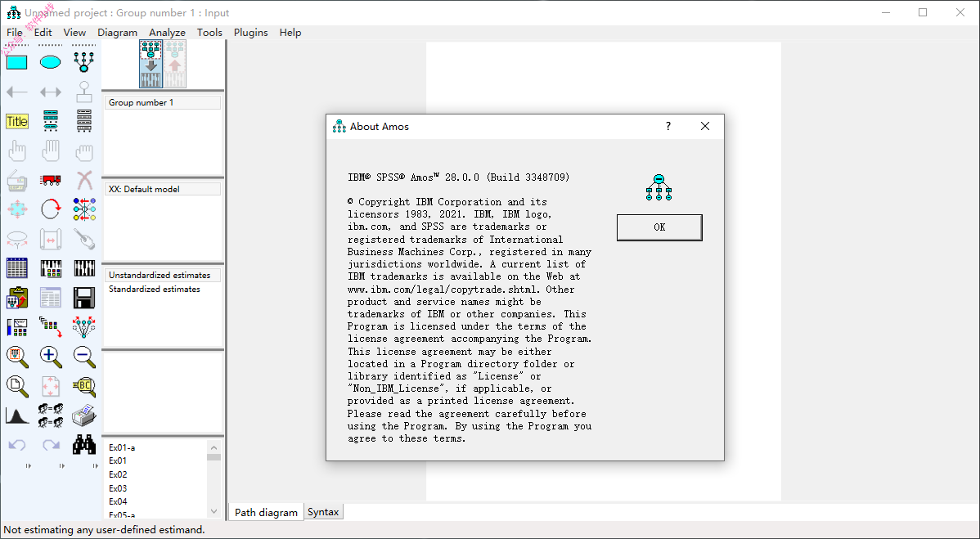Open the Tools menu

click(x=209, y=33)
